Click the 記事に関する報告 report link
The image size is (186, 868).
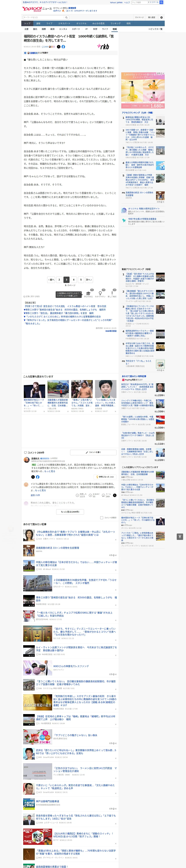coord(32,297)
